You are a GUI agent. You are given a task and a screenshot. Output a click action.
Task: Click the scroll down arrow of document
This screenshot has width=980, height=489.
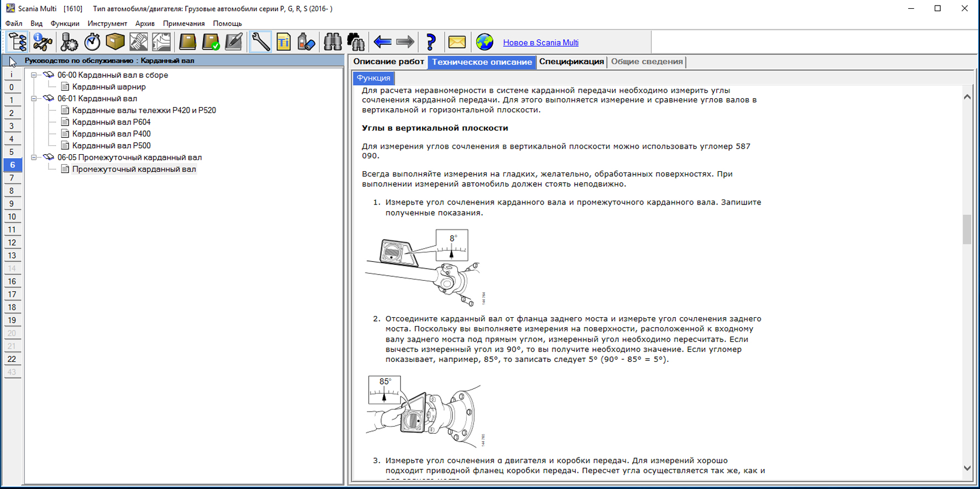tap(967, 468)
